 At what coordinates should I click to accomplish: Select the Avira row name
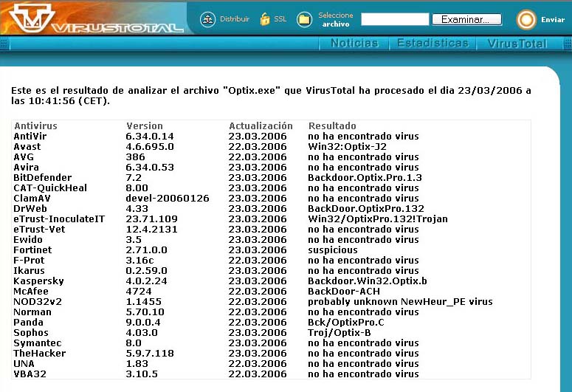pos(26,167)
